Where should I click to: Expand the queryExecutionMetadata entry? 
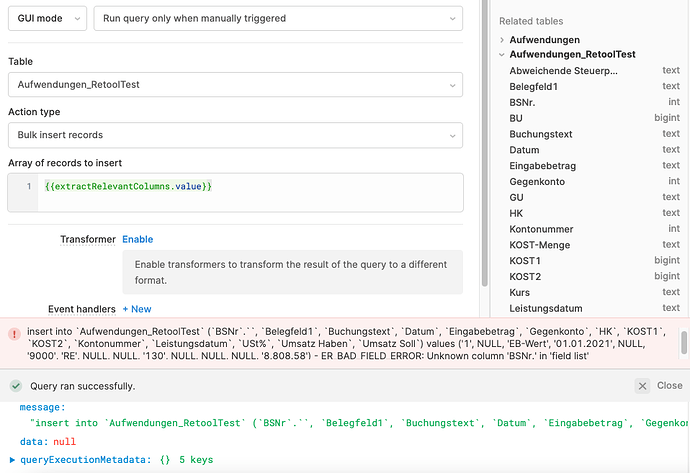12,460
